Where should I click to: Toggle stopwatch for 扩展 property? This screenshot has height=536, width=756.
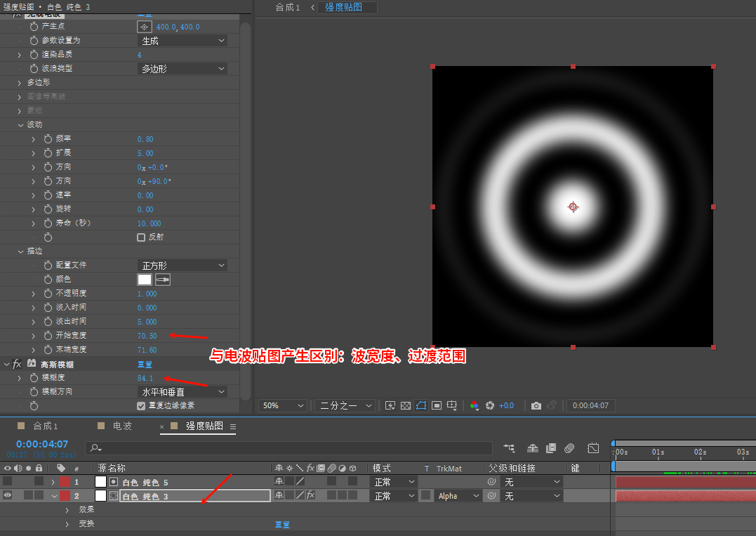click(x=48, y=153)
